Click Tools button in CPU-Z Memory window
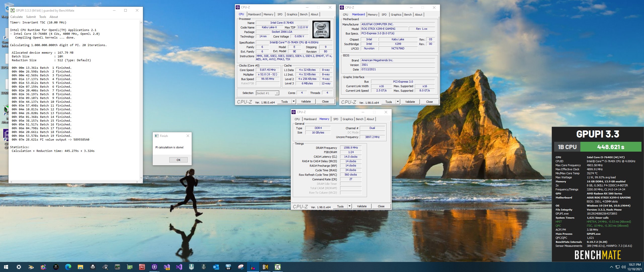The height and width of the screenshot is (272, 644). (340, 206)
